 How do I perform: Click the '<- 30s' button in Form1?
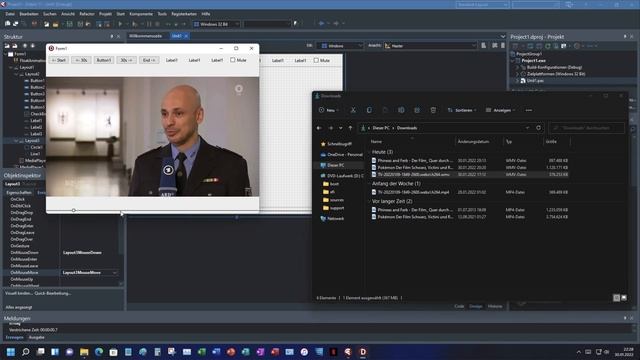pyautogui.click(x=81, y=60)
